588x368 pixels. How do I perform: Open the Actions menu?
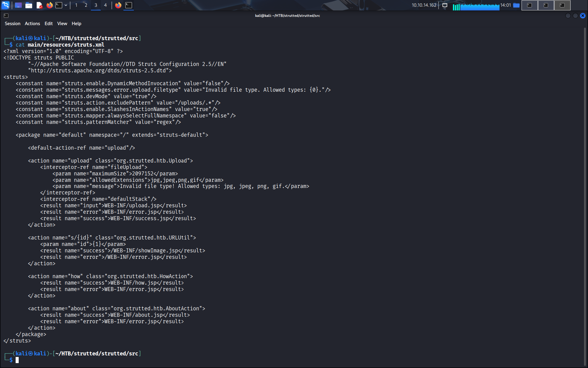32,24
